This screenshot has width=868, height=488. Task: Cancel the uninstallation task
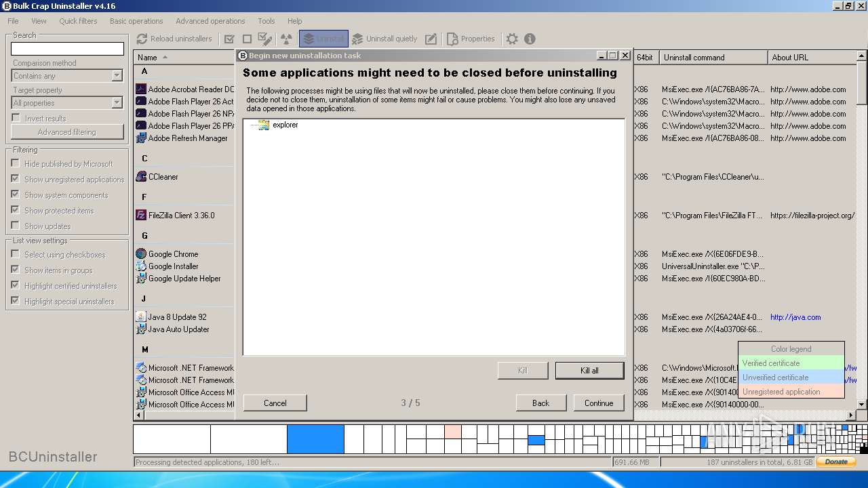pyautogui.click(x=275, y=403)
